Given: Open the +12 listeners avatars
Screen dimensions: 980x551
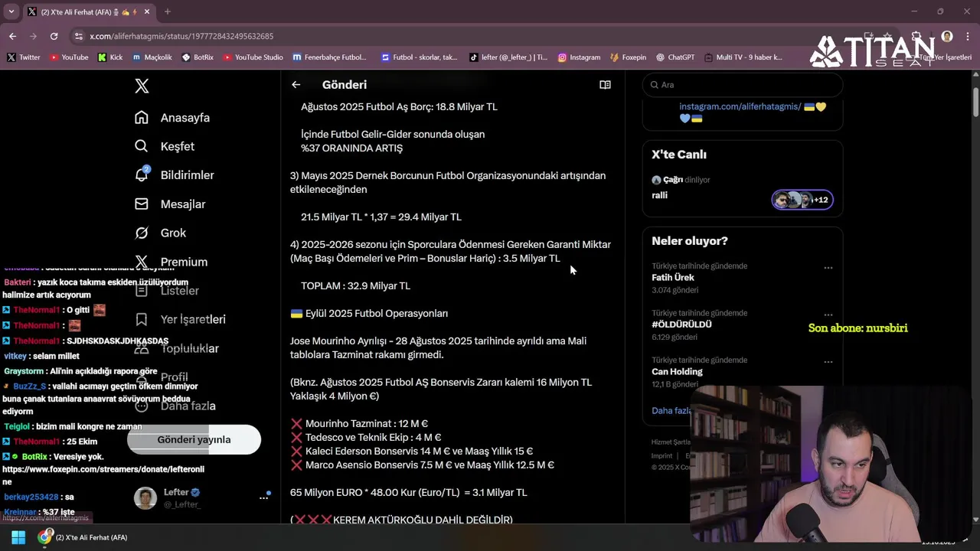Looking at the screenshot, I should click(802, 200).
